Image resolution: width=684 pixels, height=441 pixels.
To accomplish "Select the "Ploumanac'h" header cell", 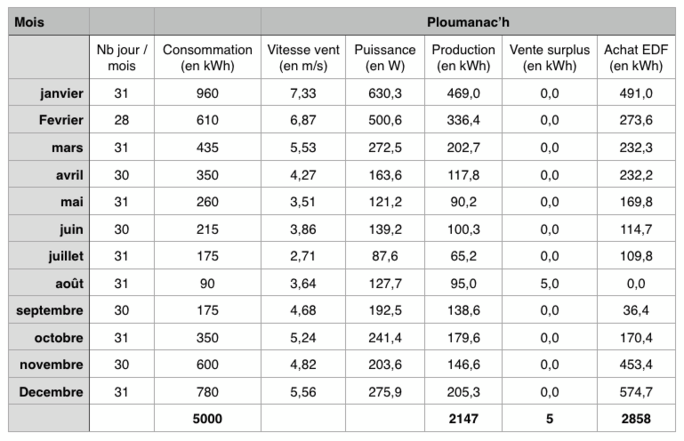I will click(468, 21).
